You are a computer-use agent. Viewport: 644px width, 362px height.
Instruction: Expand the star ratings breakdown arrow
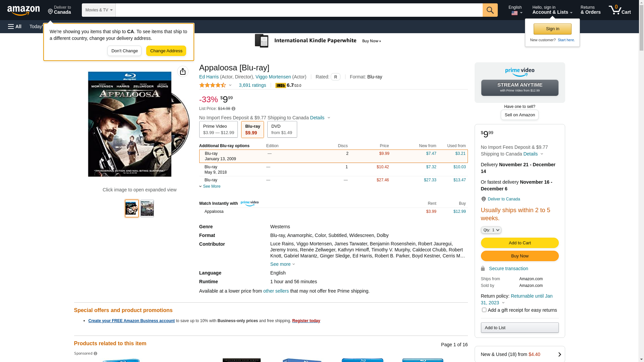click(230, 85)
